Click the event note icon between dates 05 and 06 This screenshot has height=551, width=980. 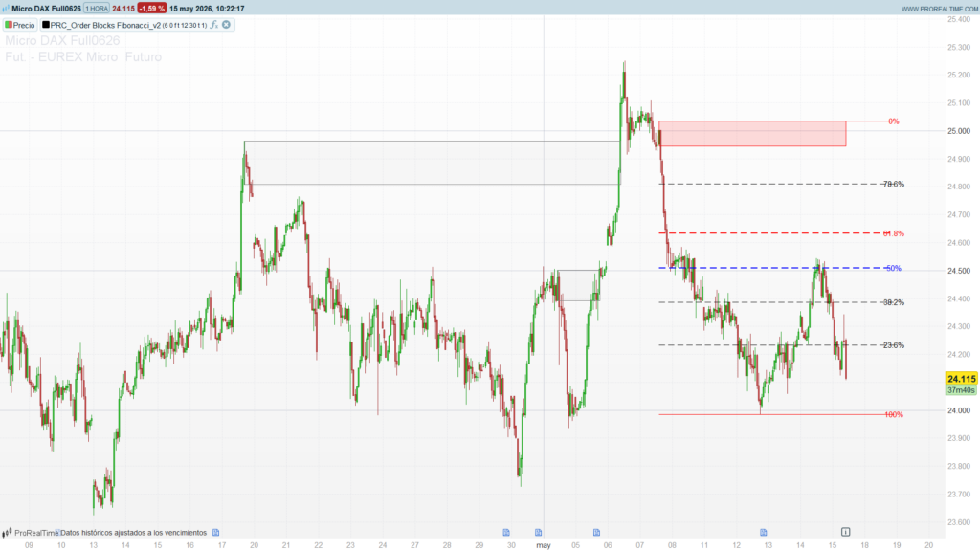click(597, 532)
